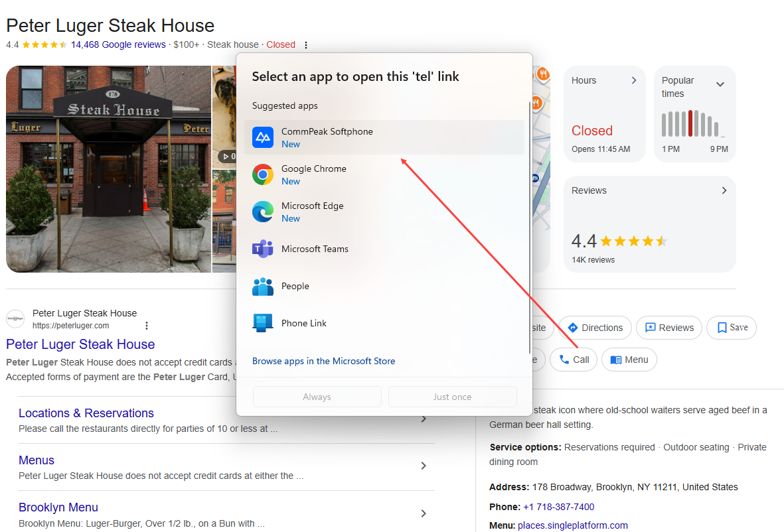Click the app list scrollbar in the dialog

pyautogui.click(x=530, y=228)
